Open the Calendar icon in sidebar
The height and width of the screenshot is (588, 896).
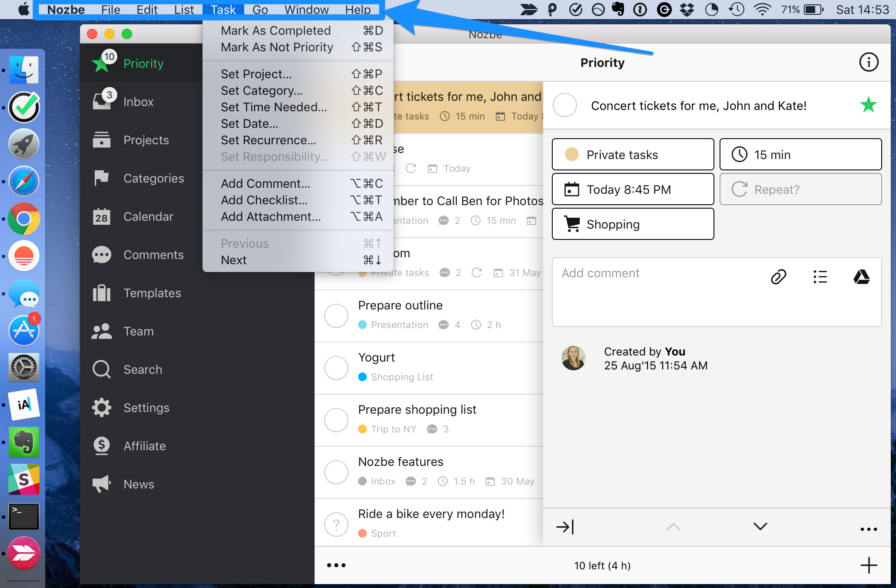tap(102, 216)
